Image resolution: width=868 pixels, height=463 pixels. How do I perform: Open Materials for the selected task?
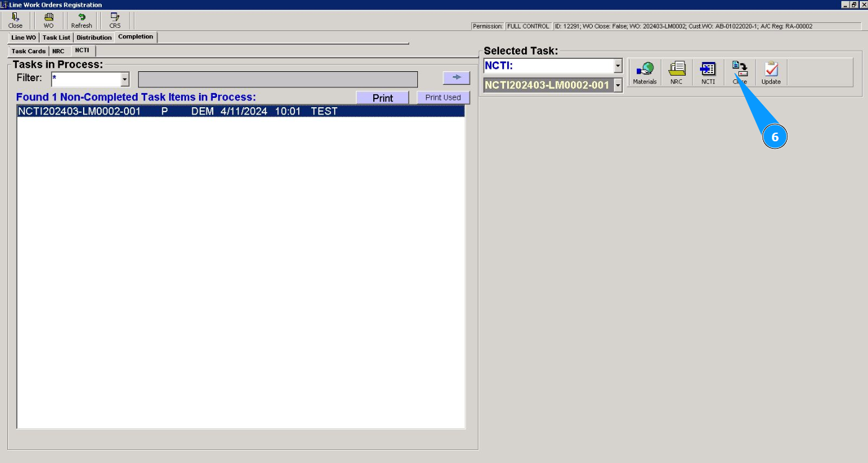click(645, 73)
